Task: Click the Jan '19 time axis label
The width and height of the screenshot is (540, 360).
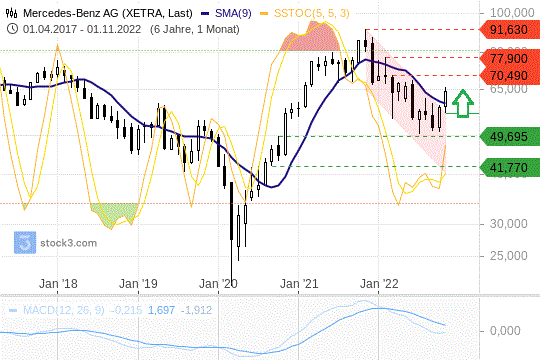Action: tap(138, 284)
